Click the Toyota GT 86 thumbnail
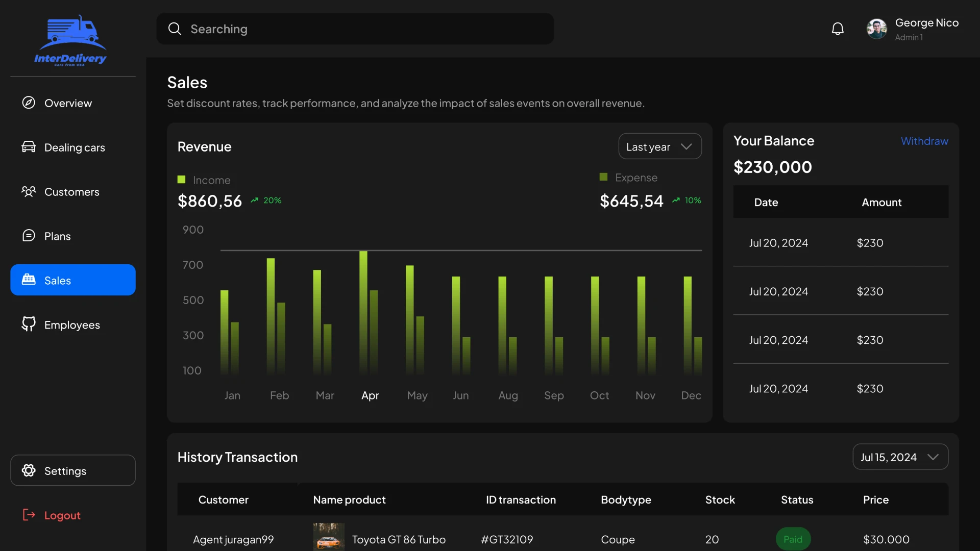The image size is (980, 551). click(329, 537)
